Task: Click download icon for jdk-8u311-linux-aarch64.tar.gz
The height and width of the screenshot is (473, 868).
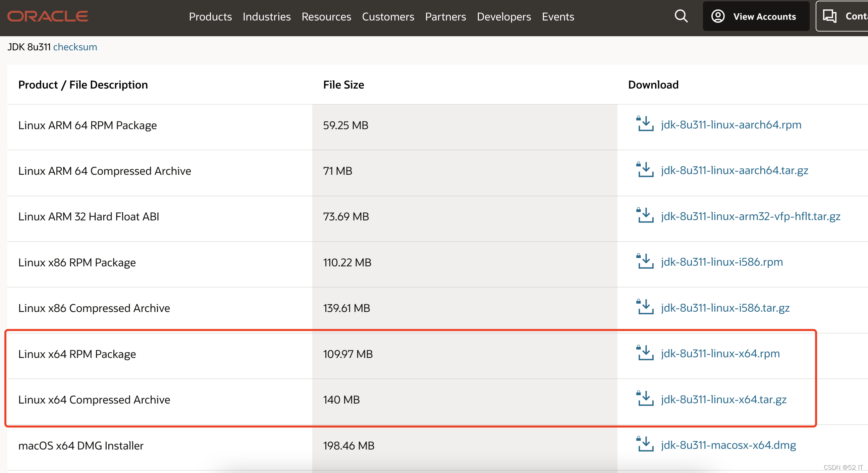Action: (x=645, y=169)
